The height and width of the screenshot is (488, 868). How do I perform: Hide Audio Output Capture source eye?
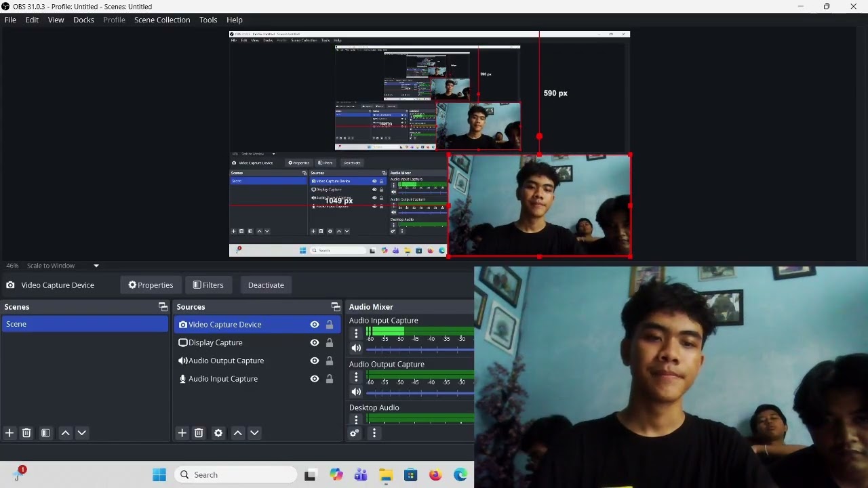point(315,361)
